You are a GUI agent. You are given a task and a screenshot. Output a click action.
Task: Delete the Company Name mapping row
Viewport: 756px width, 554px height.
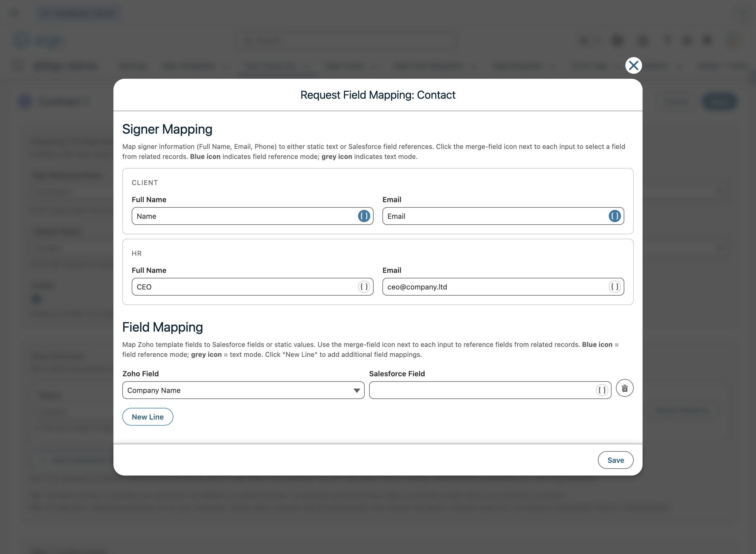[x=624, y=388]
